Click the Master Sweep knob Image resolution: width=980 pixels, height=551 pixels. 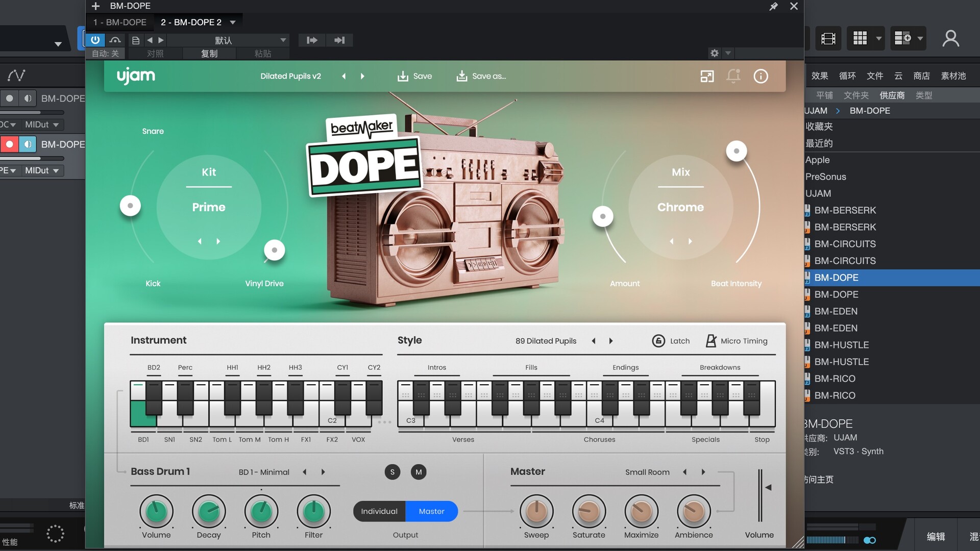click(536, 511)
